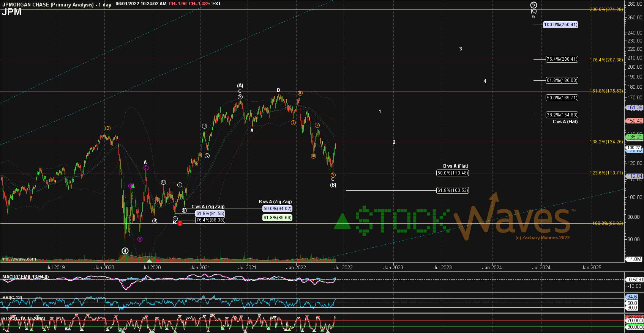Click the Jan-2022 date on time axis
644x333 pixels.
[x=296, y=267]
